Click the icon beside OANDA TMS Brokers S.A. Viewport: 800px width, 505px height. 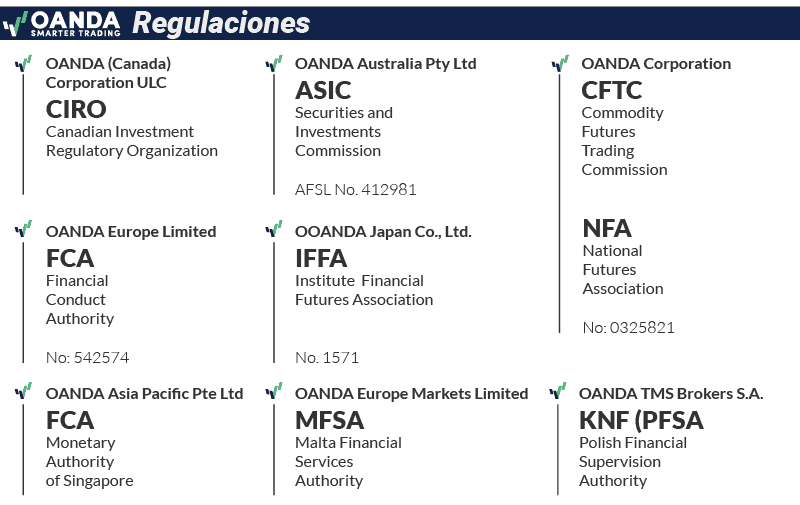(x=558, y=391)
